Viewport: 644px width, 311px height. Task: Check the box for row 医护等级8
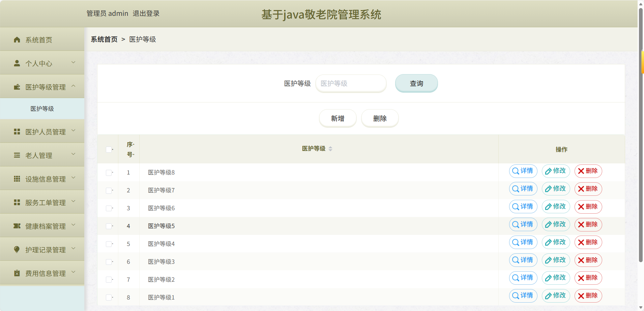coord(109,173)
